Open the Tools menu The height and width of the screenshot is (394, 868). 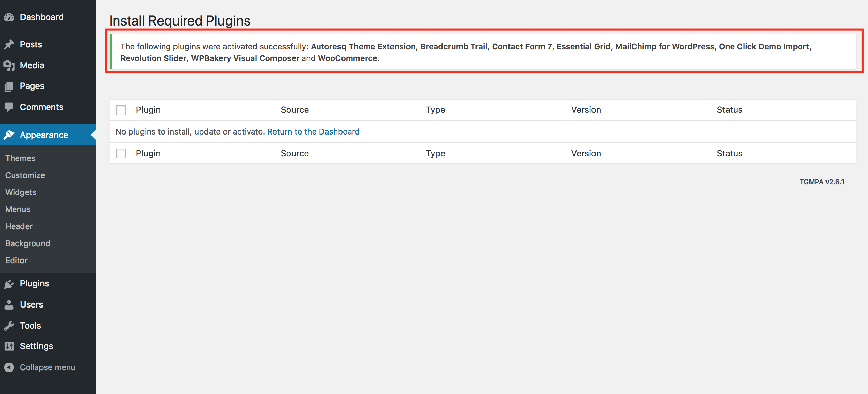48,326
